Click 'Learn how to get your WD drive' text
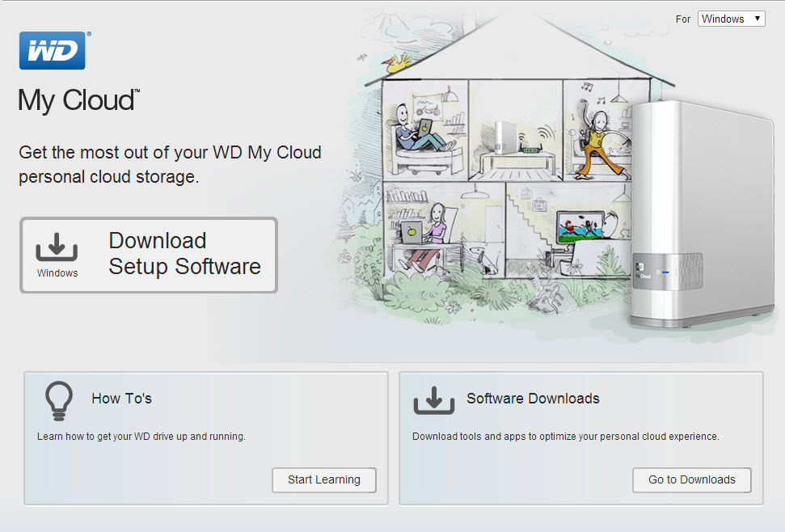 point(141,437)
